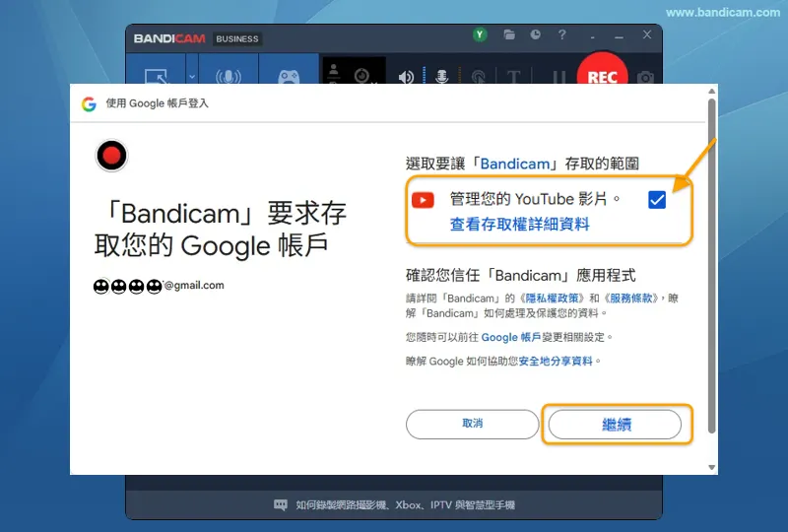
Task: Click the green Y account icon in Bandicam
Action: point(480,34)
